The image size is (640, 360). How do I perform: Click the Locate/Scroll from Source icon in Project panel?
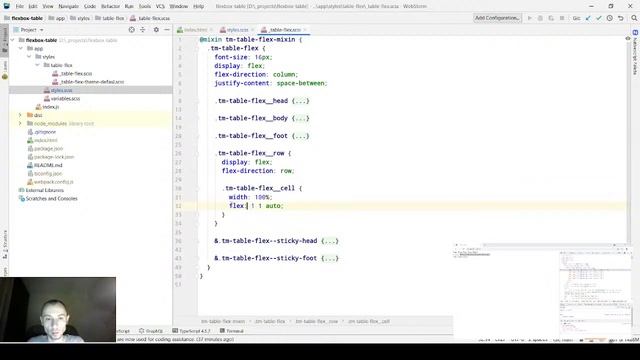coord(131,30)
